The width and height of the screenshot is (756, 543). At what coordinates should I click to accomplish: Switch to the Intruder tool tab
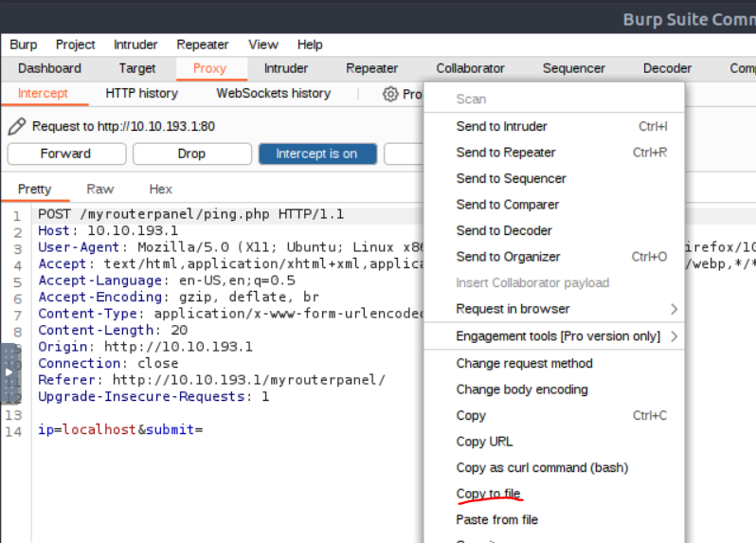tap(286, 68)
